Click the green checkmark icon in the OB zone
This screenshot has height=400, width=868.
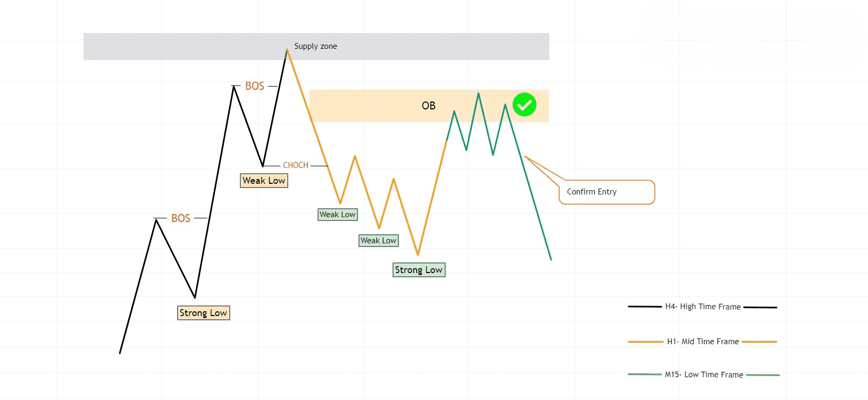coord(524,105)
